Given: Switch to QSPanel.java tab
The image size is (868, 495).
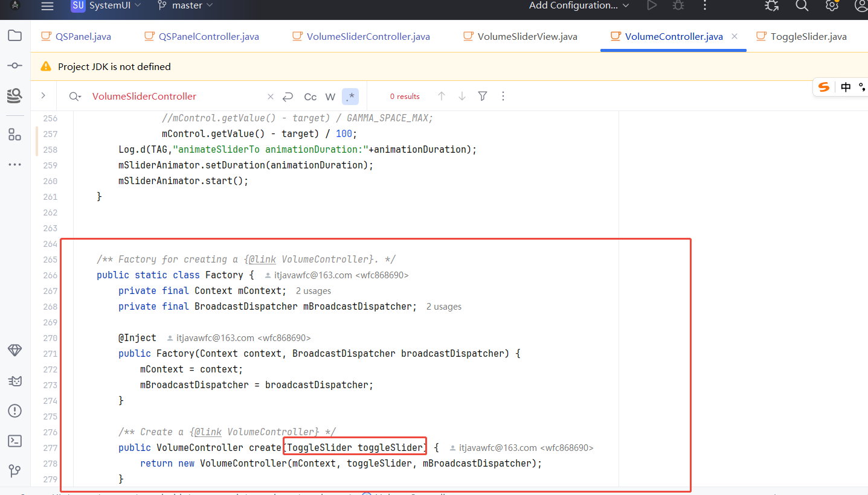Looking at the screenshot, I should (x=76, y=36).
